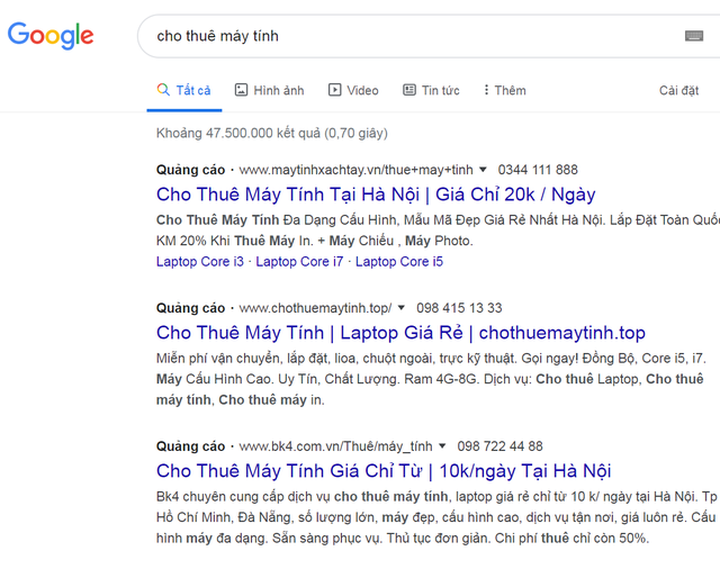Screen dimensions: 720x569
Task: Click the Google logo
Action: (50, 36)
